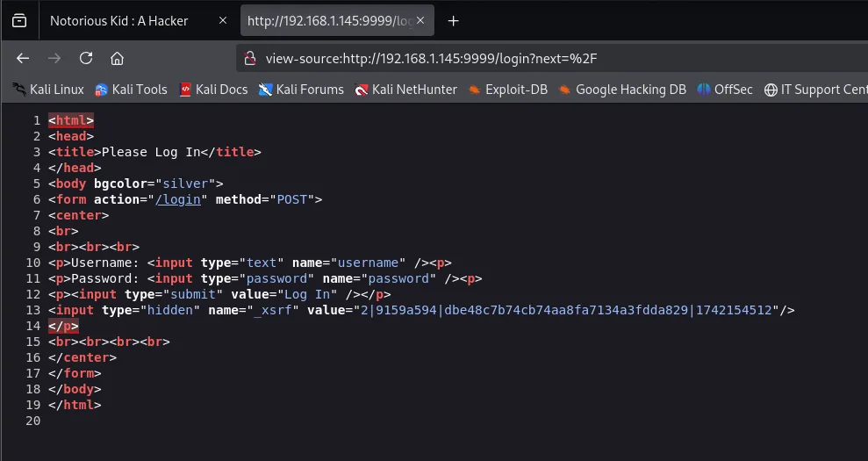Go back one page
This screenshot has height=461, width=868.
point(23,58)
